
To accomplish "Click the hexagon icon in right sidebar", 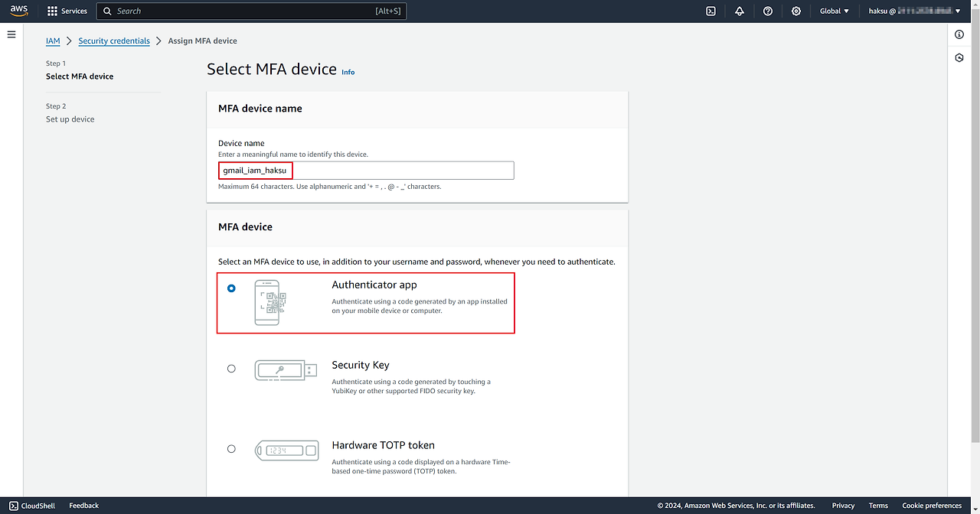I will (959, 58).
